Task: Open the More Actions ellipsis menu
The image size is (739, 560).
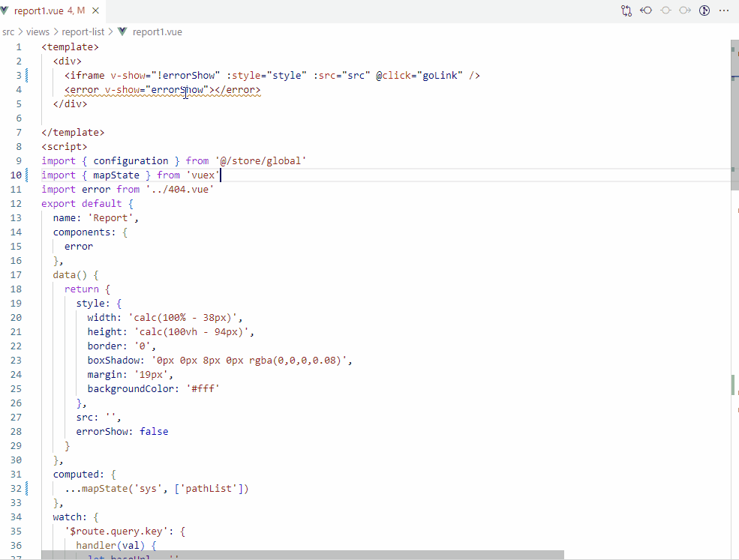Action: [x=723, y=10]
